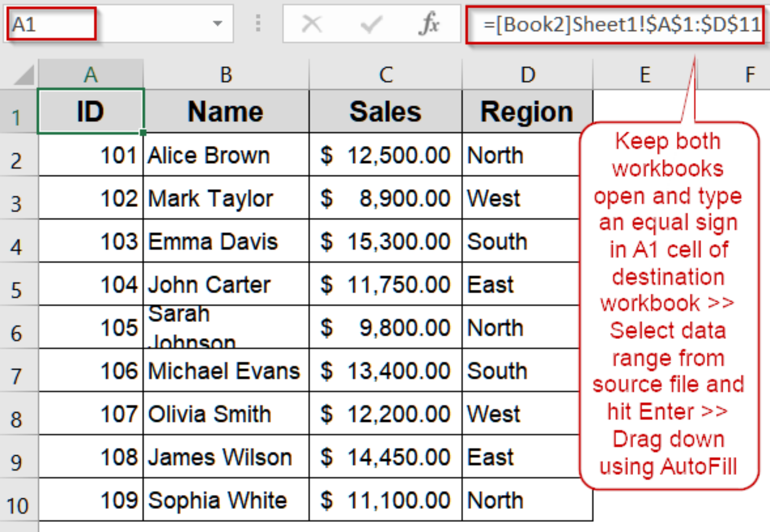Select row 6 header
This screenshot has height=532, width=770.
coord(19,328)
